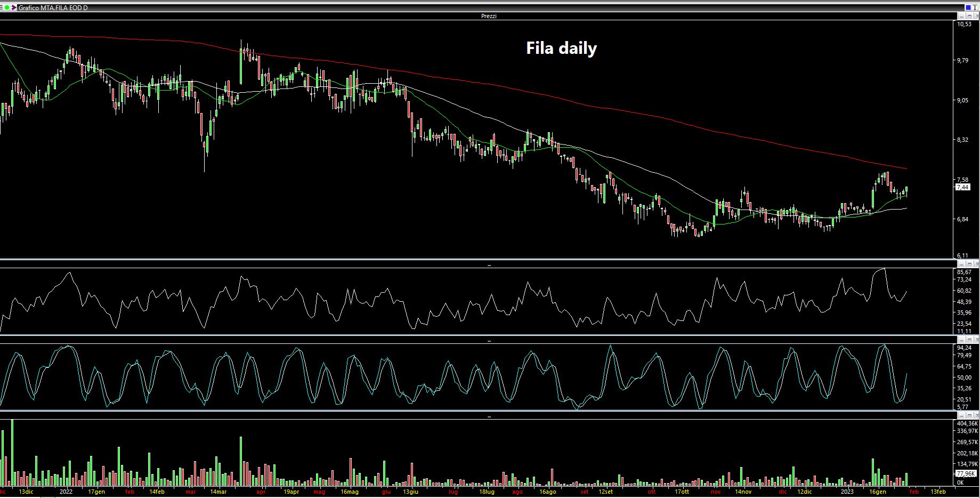
Task: Click the 134,79K volume axis label
Action: coord(967,464)
